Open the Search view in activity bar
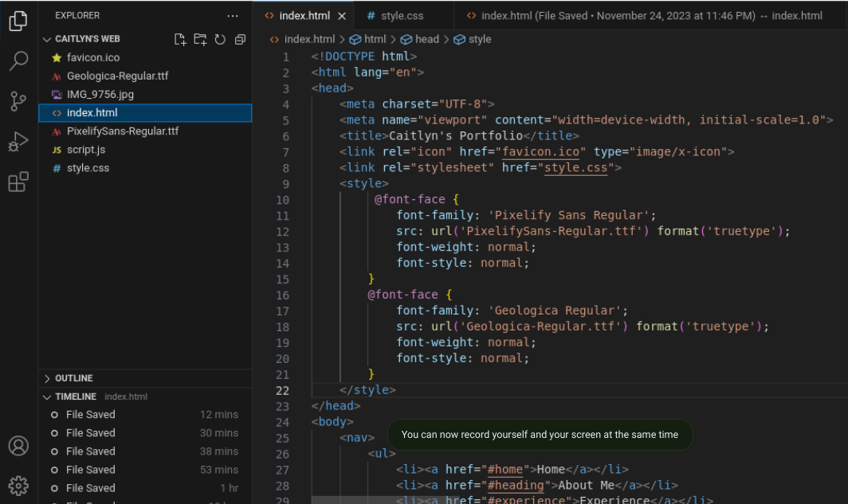 click(18, 61)
